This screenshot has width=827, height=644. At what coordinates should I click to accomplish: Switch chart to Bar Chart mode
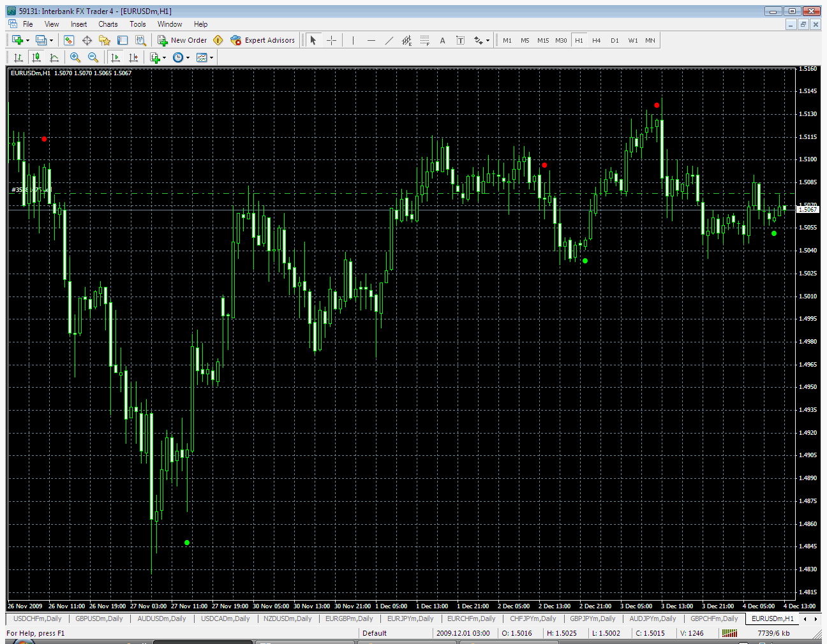click(x=19, y=57)
